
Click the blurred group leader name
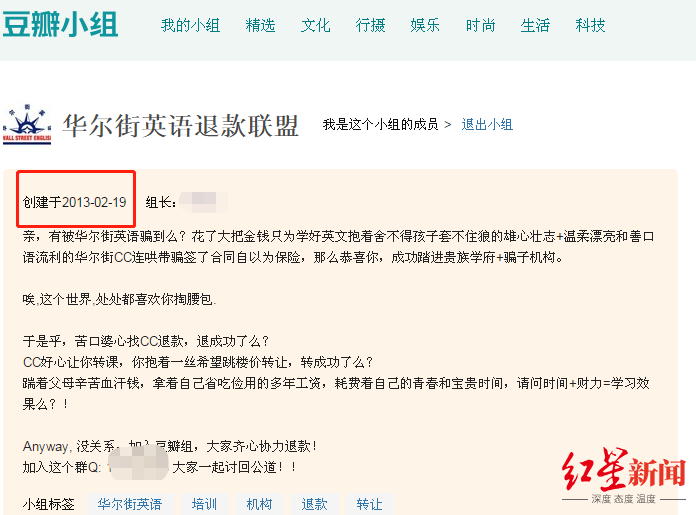pos(203,202)
